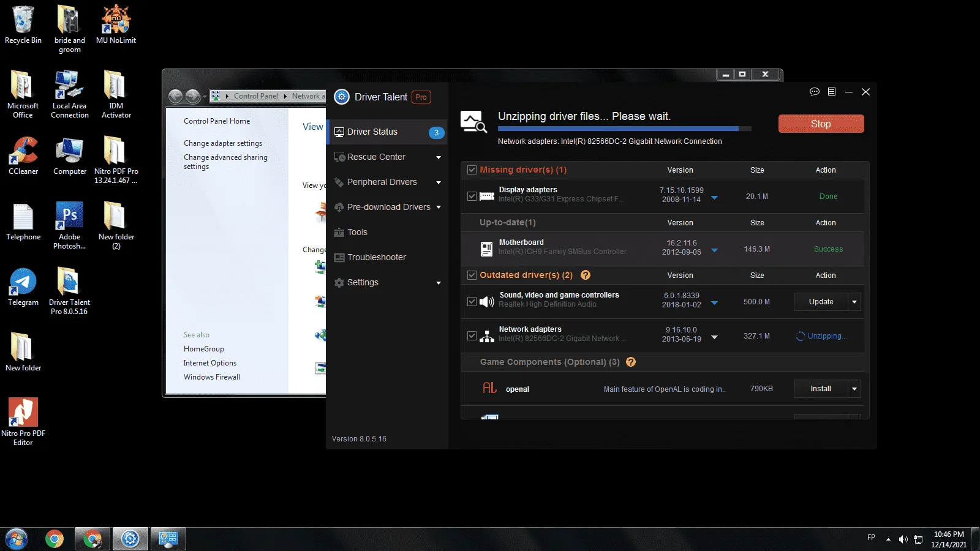Toggle the Missing driver(s) checkbox

click(472, 170)
